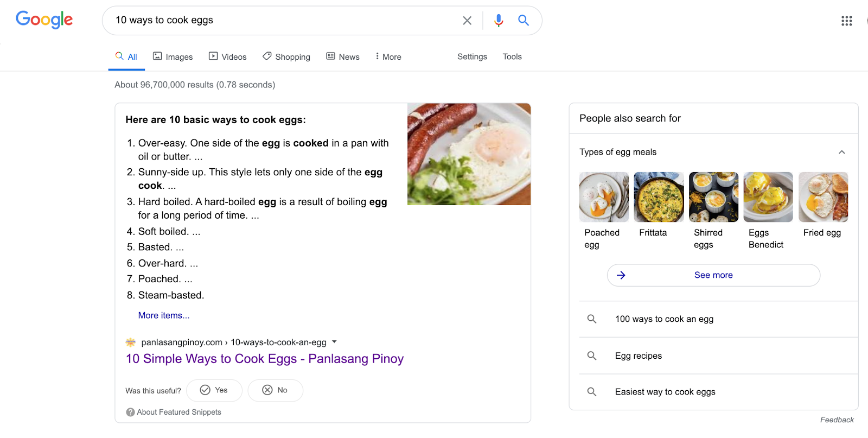
Task: Submit search with magnifying glass icon
Action: click(524, 21)
